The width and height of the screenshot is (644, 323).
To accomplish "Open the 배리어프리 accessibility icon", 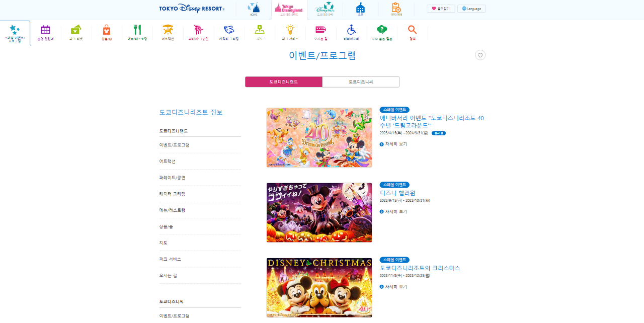I will click(351, 31).
